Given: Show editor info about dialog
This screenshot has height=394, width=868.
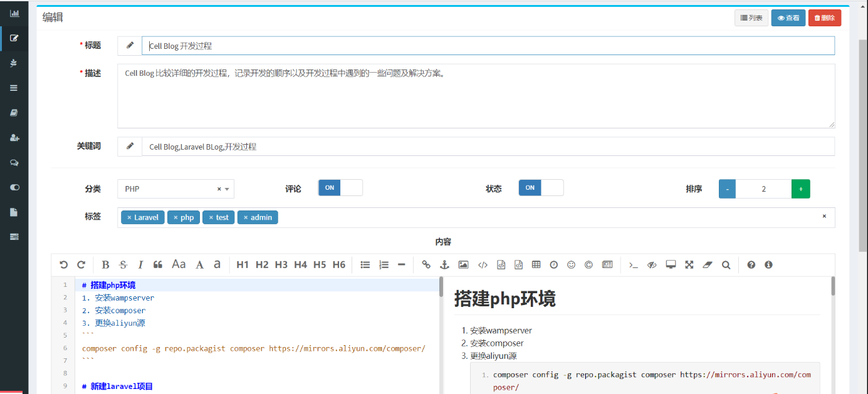Looking at the screenshot, I should point(768,265).
